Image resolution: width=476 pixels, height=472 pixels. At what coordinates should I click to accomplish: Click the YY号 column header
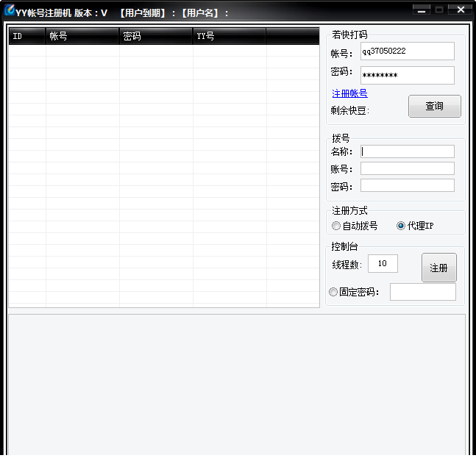click(x=230, y=36)
